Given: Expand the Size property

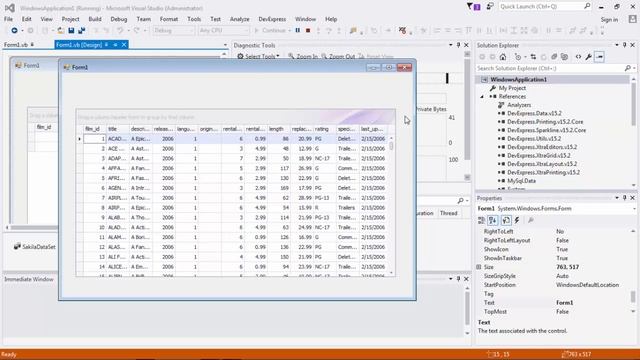Looking at the screenshot, I should point(479,267).
